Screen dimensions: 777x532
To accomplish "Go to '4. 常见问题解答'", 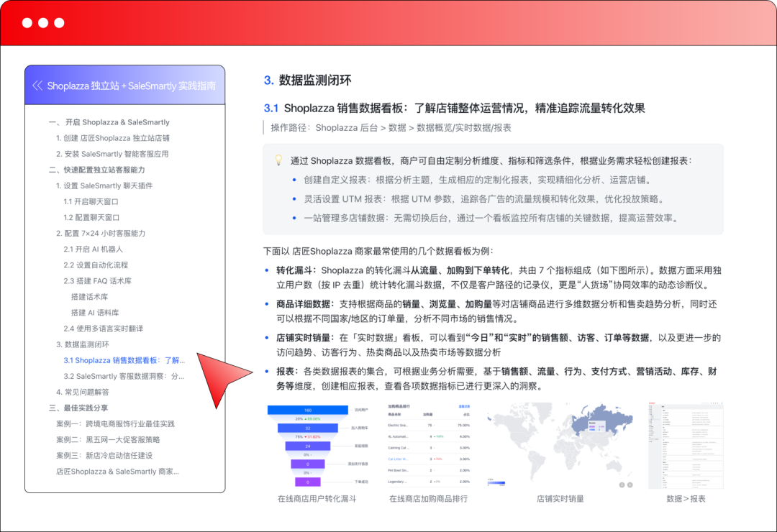I will click(82, 392).
